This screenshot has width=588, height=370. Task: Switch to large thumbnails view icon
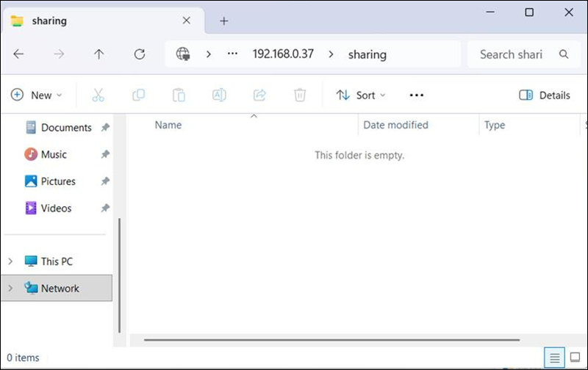tap(575, 358)
